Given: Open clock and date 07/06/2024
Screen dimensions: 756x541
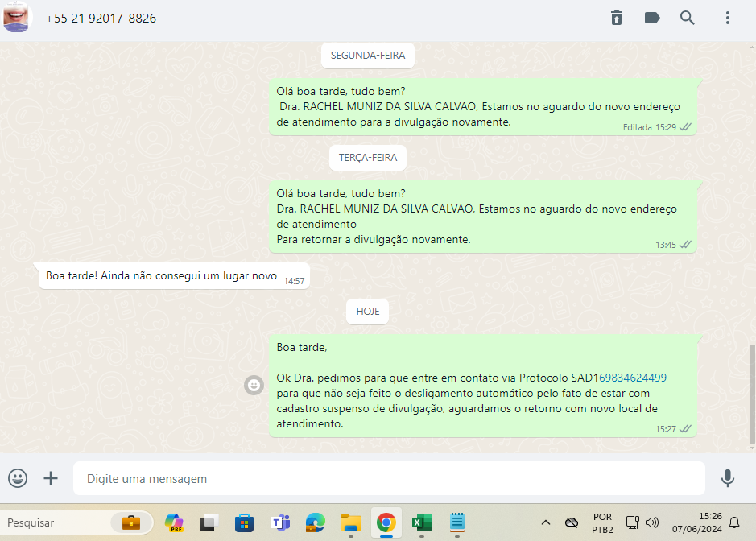Looking at the screenshot, I should (x=697, y=522).
